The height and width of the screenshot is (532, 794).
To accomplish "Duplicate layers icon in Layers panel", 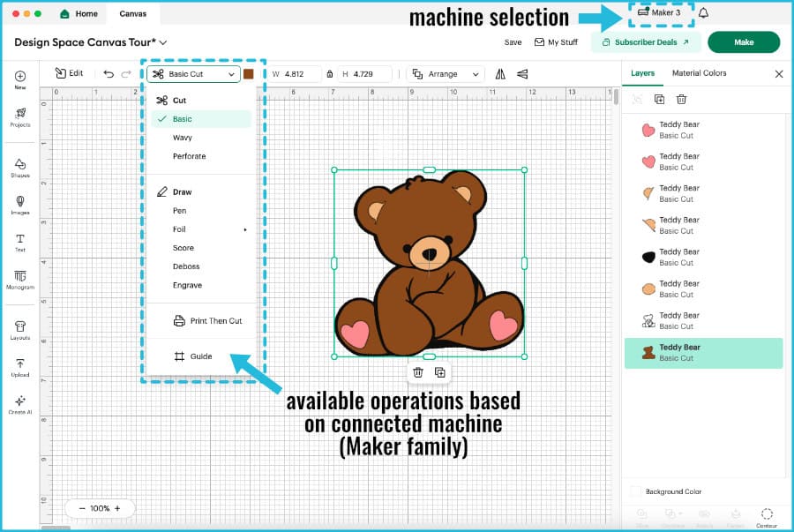I will (659, 99).
